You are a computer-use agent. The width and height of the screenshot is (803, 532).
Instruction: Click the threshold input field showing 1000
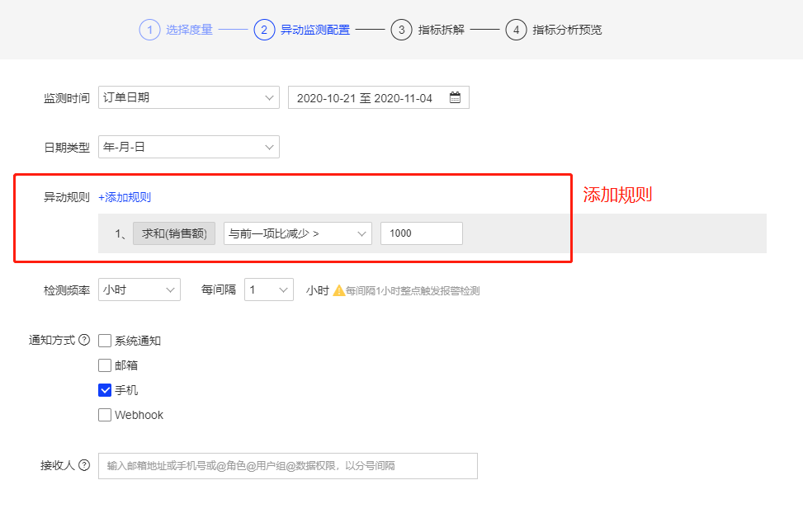[x=421, y=233]
